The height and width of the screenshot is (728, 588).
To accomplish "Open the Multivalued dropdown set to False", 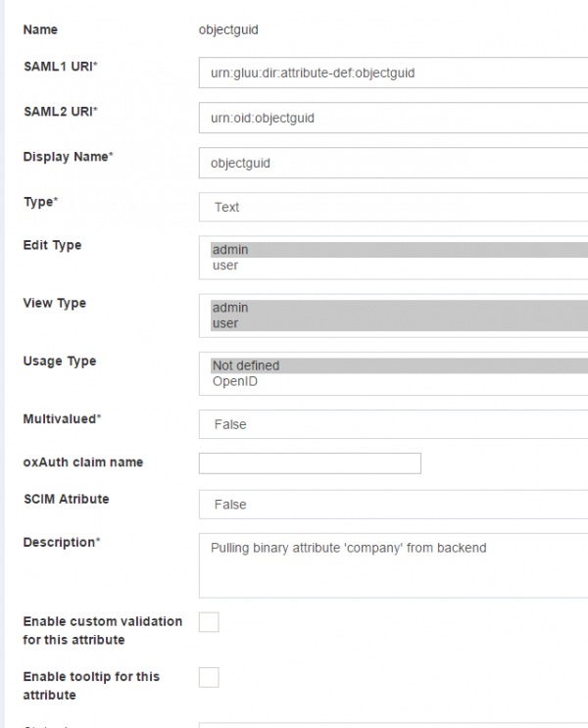I will (392, 424).
